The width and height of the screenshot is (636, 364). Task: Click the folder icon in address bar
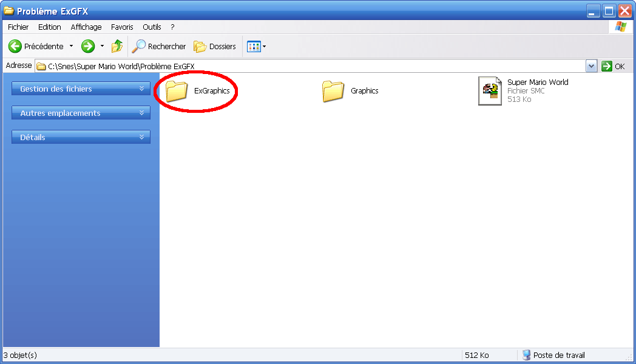point(41,67)
